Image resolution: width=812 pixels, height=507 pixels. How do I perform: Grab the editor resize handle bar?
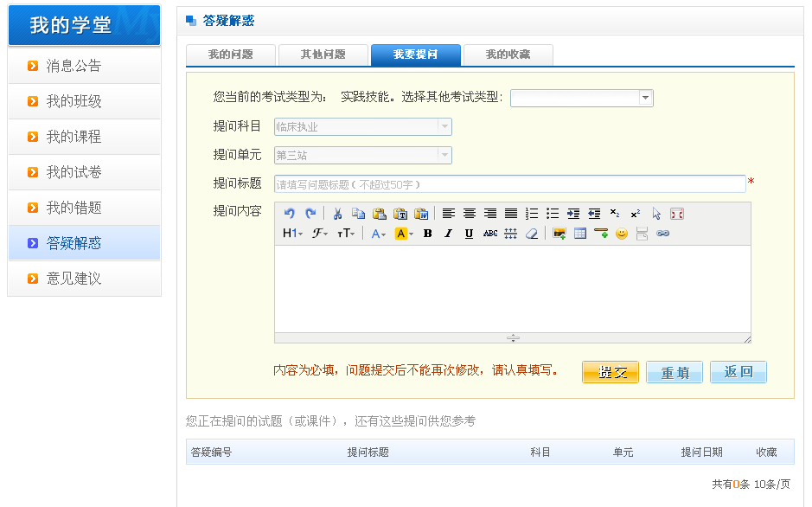point(513,338)
